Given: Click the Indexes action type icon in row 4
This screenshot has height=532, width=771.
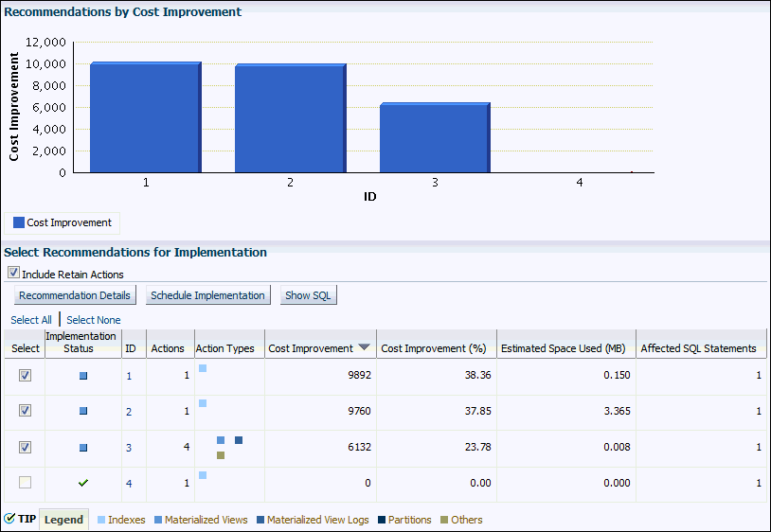Looking at the screenshot, I should (x=203, y=475).
